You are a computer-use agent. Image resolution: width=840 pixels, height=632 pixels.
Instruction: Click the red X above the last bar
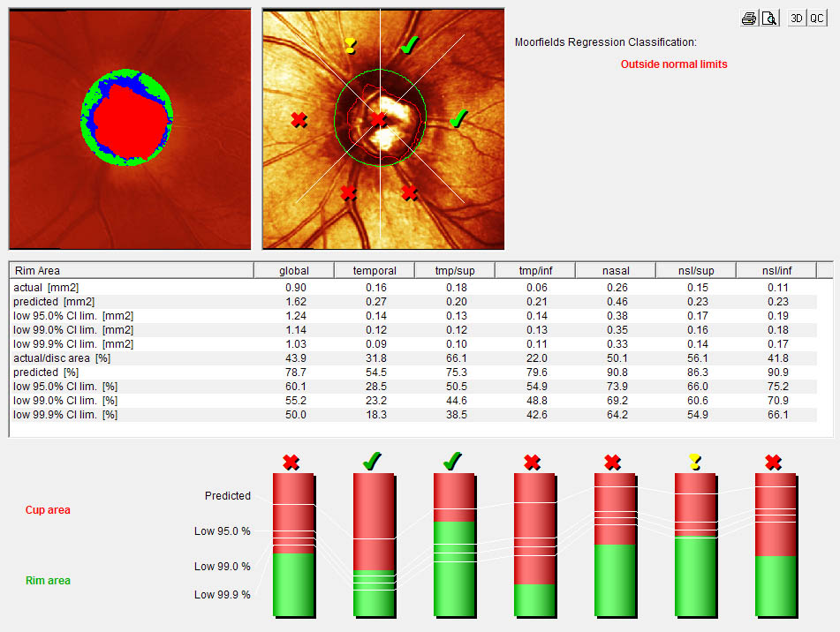tap(775, 462)
